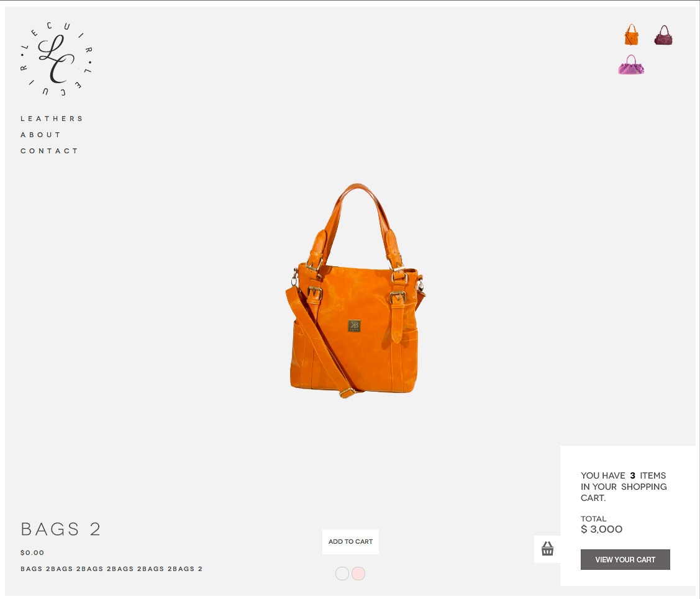Click the cart total of $3,000

pyautogui.click(x=601, y=529)
